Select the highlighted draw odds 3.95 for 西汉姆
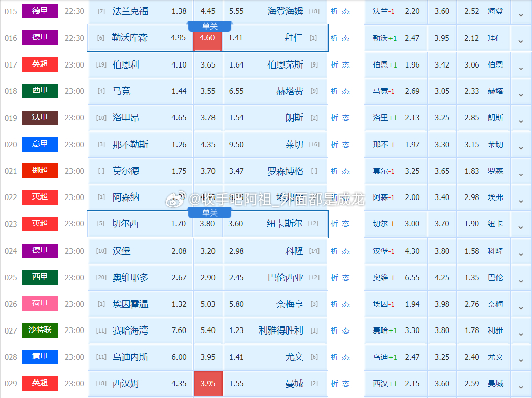Viewport: 532px width, 398px height. [x=208, y=384]
